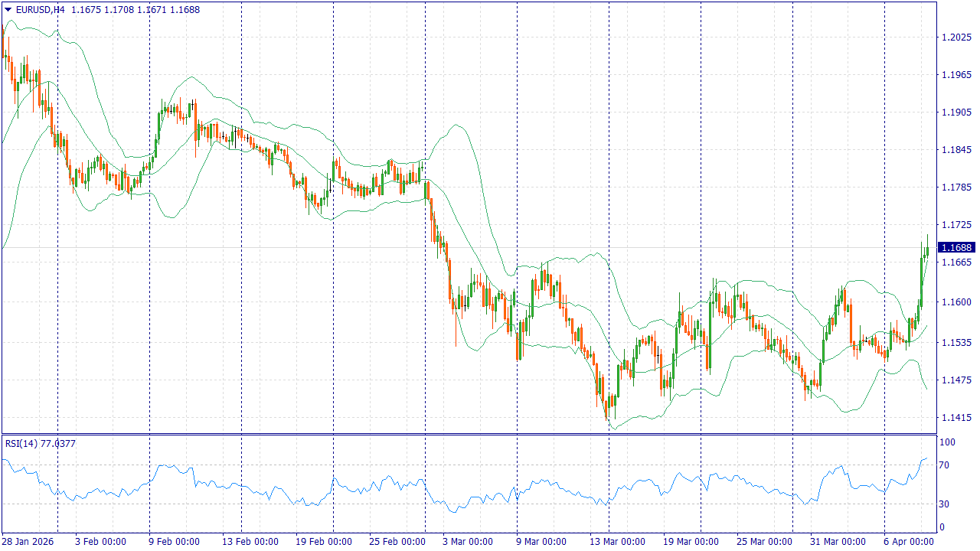
Task: Click the RSI scale value 30
Action: [945, 504]
